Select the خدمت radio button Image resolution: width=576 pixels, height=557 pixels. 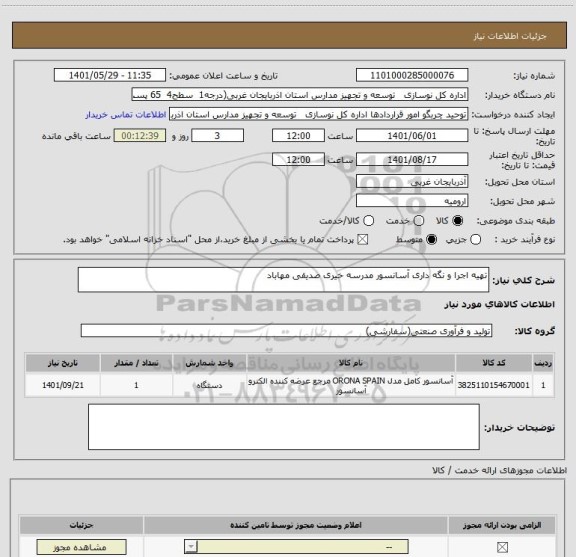click(x=419, y=221)
